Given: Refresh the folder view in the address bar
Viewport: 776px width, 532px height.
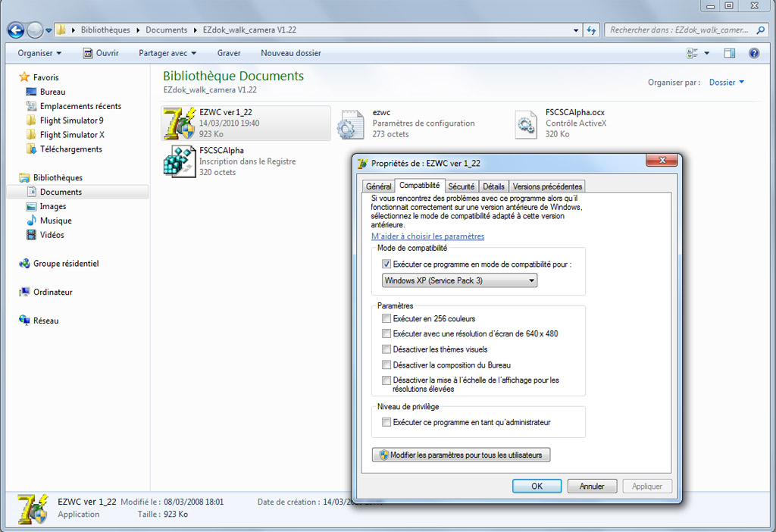Looking at the screenshot, I should point(591,30).
